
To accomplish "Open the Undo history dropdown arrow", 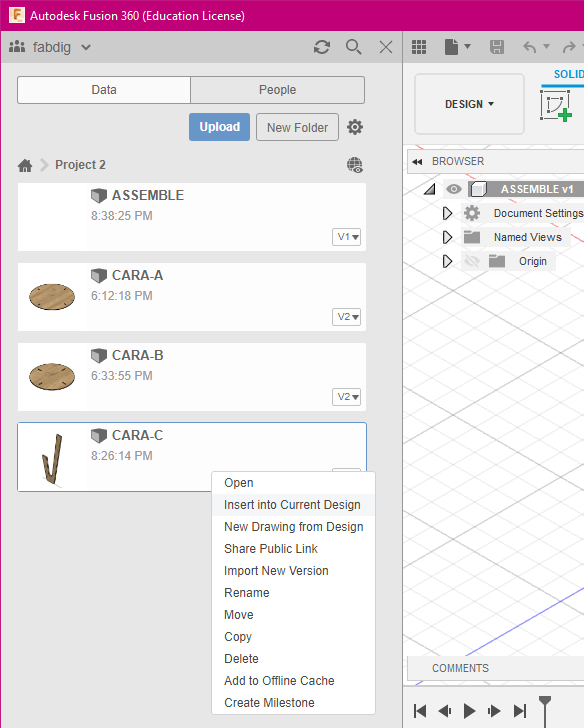I will click(x=546, y=46).
